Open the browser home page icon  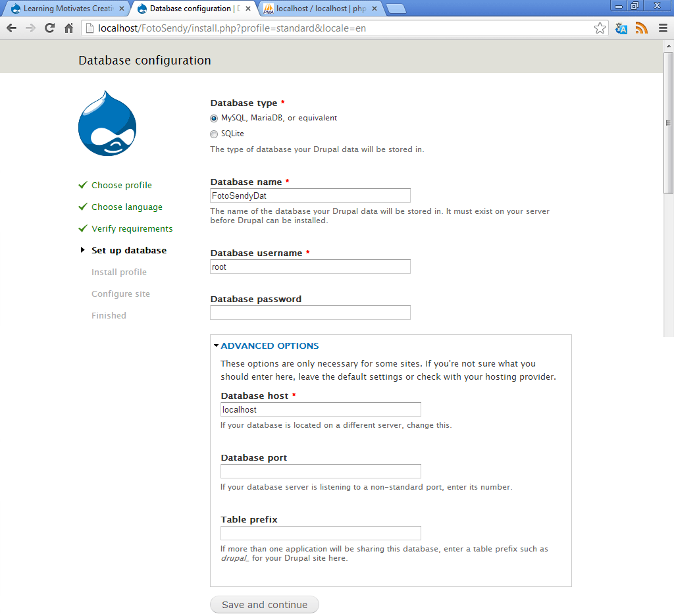pos(68,28)
